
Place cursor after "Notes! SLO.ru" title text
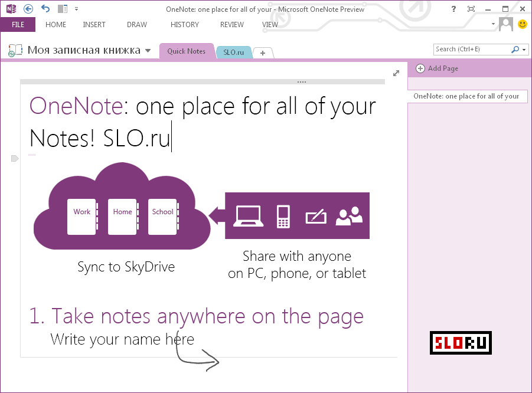click(171, 138)
